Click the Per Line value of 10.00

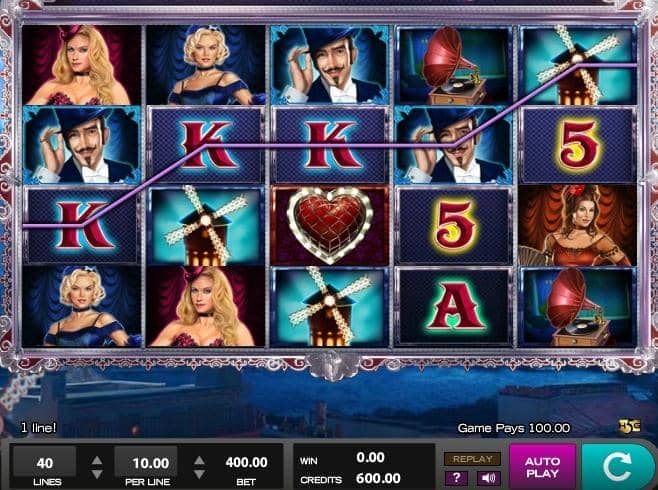(x=150, y=463)
